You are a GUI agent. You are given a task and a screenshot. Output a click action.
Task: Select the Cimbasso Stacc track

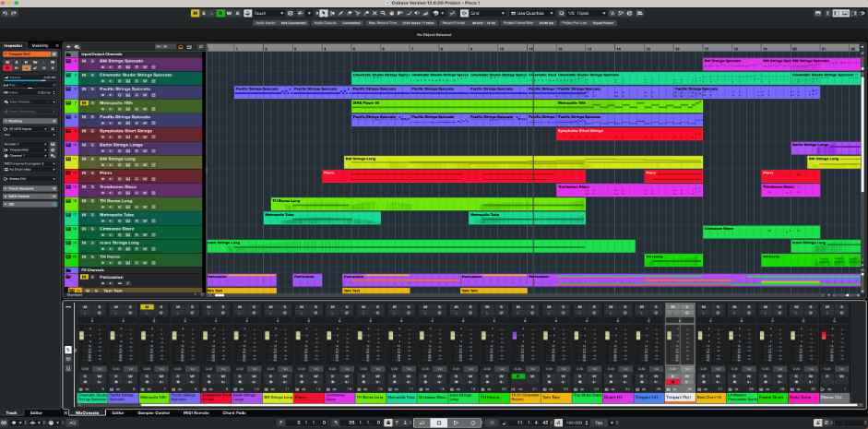point(134,232)
